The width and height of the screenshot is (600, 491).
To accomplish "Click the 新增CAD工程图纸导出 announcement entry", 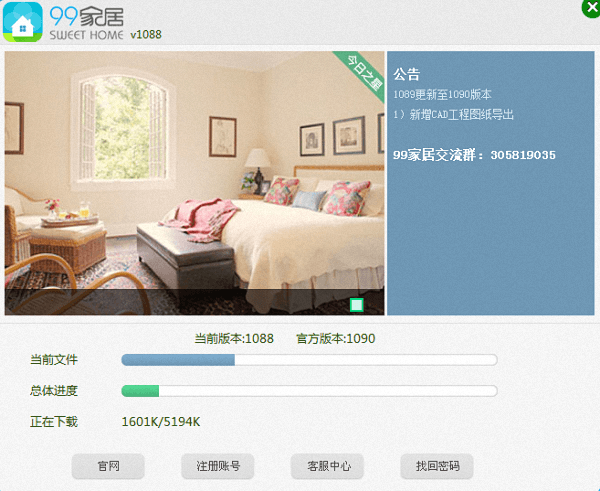I will (x=454, y=114).
